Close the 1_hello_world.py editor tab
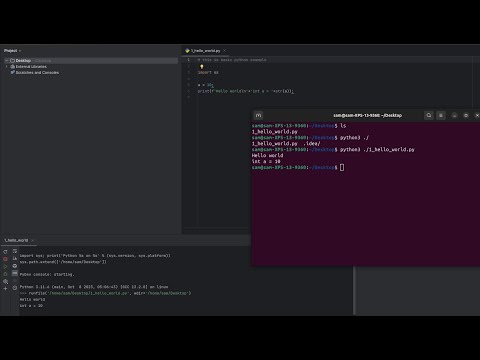 tap(224, 51)
